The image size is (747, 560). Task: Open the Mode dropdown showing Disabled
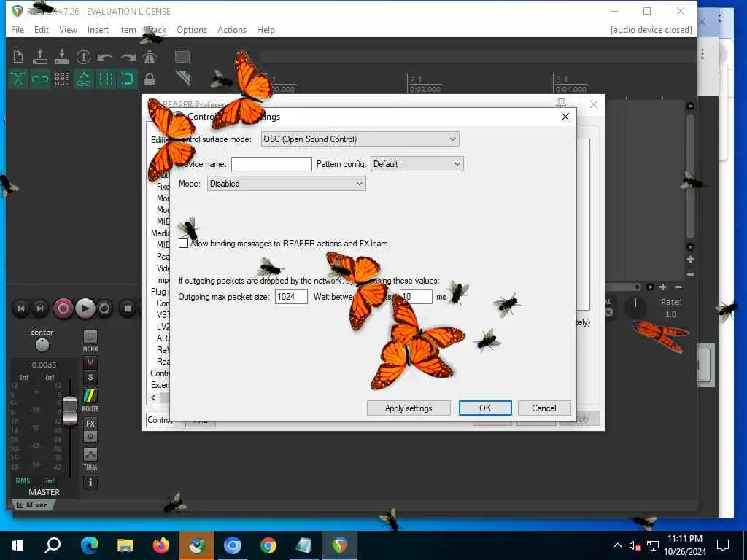pos(286,184)
